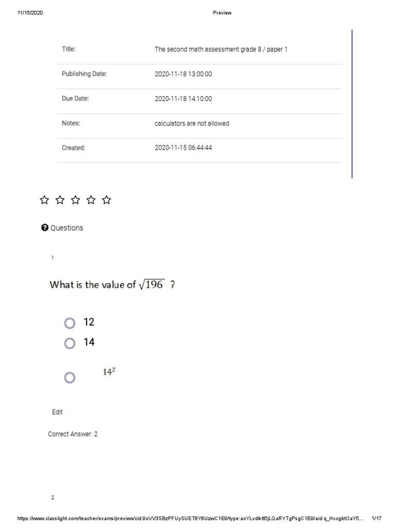Click the exam title text value
The height and width of the screenshot is (532, 399).
[221, 49]
